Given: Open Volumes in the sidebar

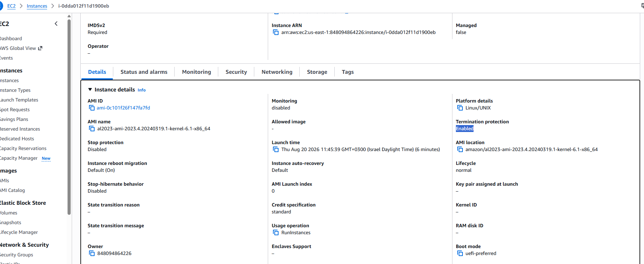Looking at the screenshot, I should pyautogui.click(x=8, y=213).
